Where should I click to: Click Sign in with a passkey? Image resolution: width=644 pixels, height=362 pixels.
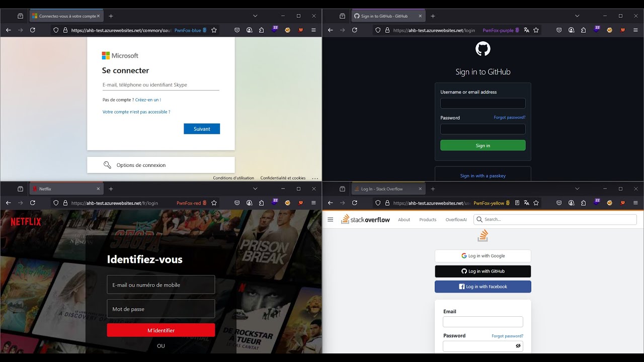point(483,176)
